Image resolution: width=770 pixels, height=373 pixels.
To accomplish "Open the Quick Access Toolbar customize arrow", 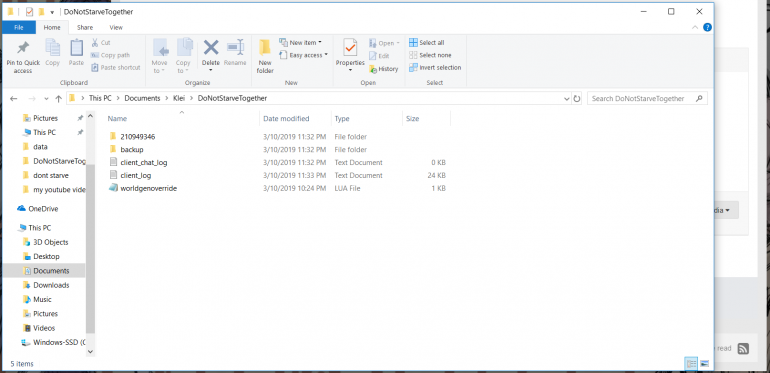I will (52, 12).
